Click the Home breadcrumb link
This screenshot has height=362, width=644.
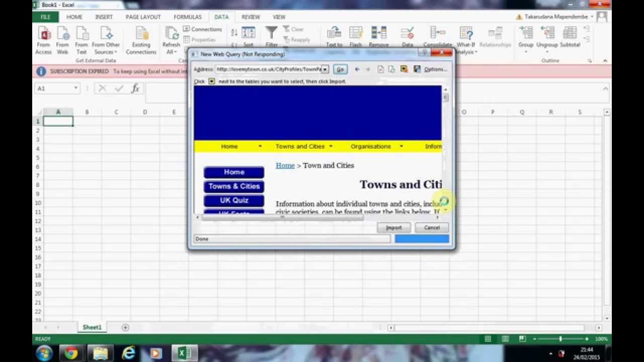tap(285, 165)
